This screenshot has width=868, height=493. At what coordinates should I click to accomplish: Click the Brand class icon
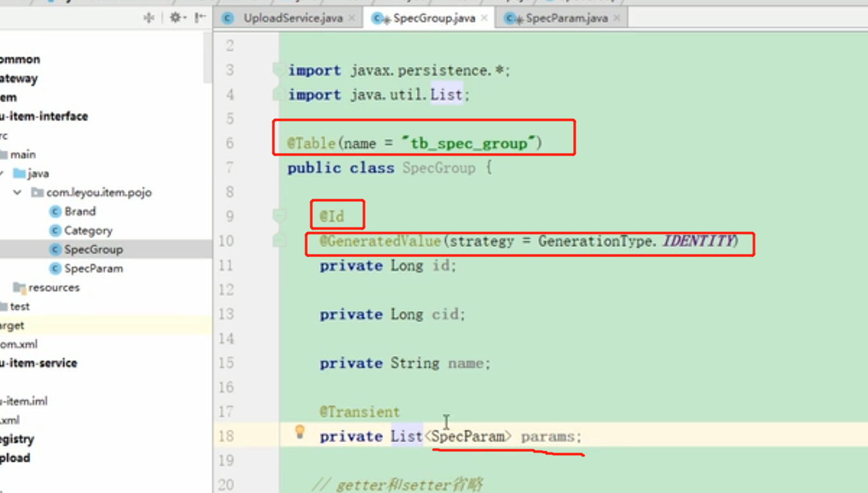55,211
